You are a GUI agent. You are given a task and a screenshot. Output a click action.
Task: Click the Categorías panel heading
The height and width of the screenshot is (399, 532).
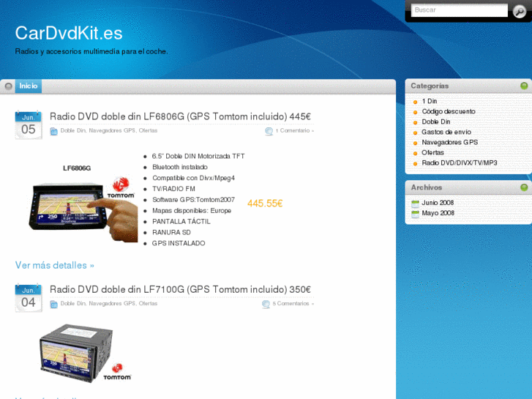click(x=430, y=86)
